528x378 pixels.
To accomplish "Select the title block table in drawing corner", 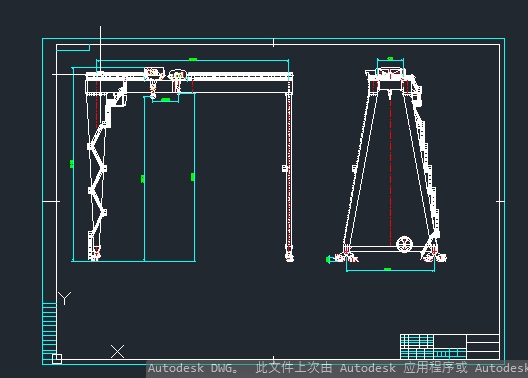I will (450, 347).
